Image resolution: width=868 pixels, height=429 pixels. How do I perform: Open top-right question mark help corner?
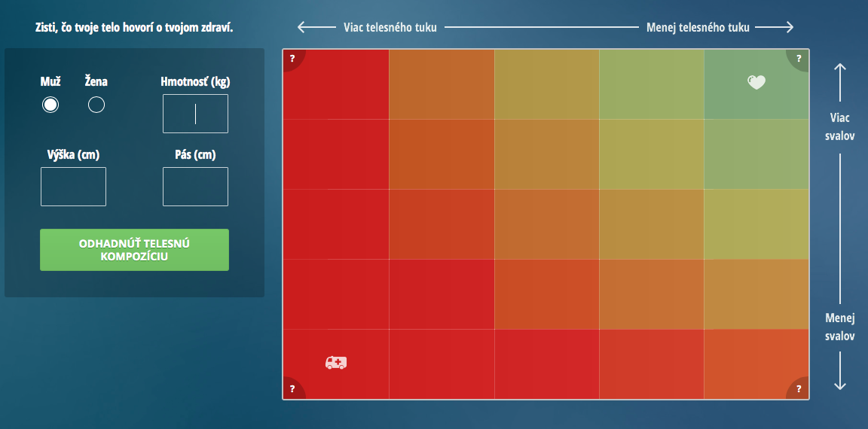pyautogui.click(x=799, y=58)
